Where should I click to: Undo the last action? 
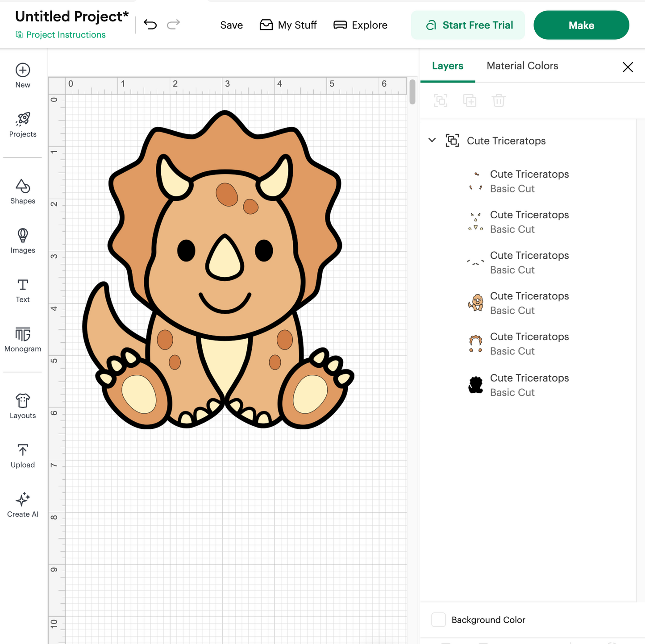pos(150,25)
